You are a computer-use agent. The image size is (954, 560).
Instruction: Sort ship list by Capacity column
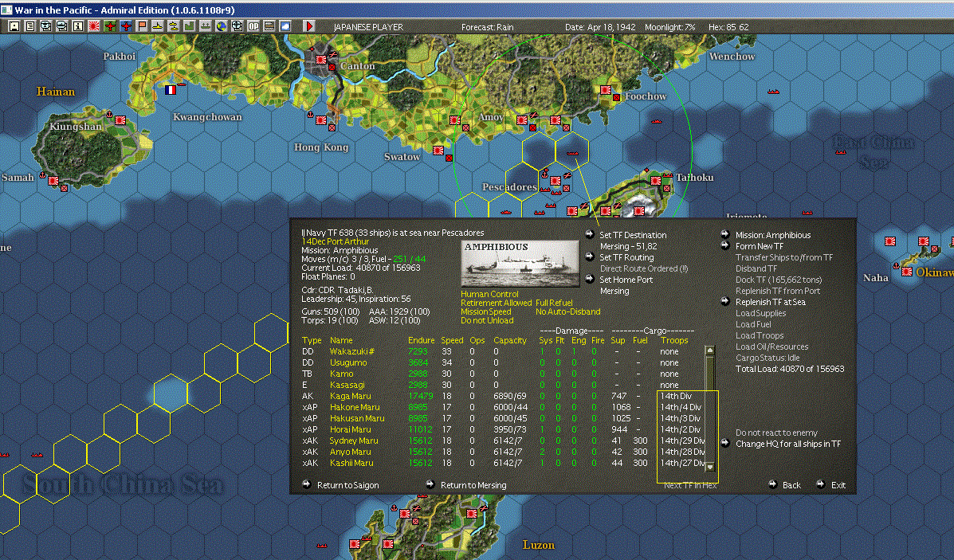(510, 340)
